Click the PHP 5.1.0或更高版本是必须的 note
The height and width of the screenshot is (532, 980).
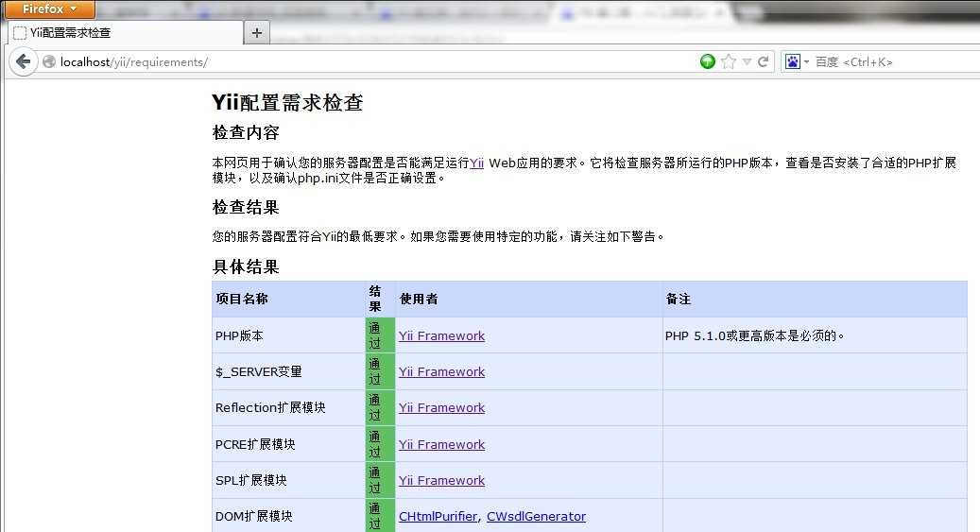coord(754,335)
